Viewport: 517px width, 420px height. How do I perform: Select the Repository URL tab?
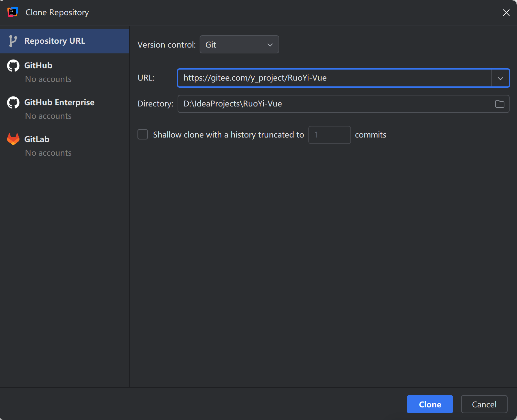[65, 41]
